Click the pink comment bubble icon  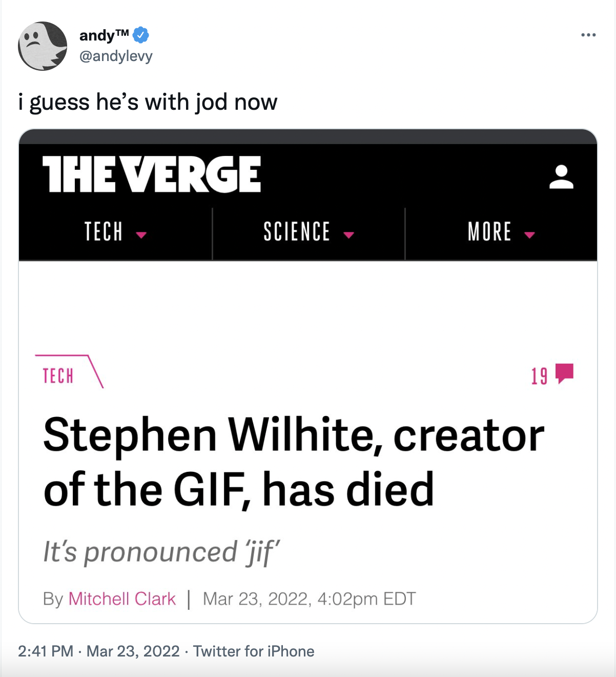(564, 373)
